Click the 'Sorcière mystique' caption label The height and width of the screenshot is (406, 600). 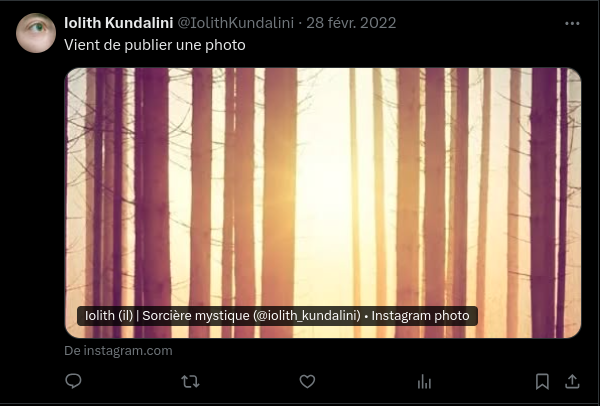[196, 316]
